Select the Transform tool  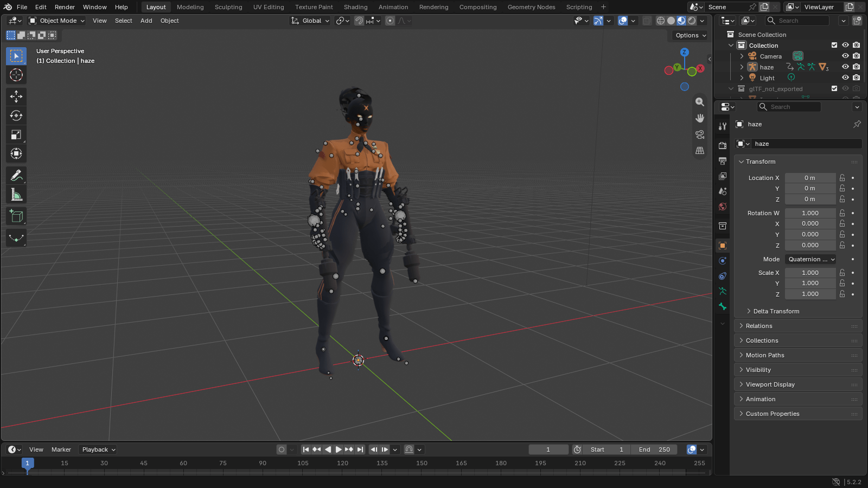[16, 153]
